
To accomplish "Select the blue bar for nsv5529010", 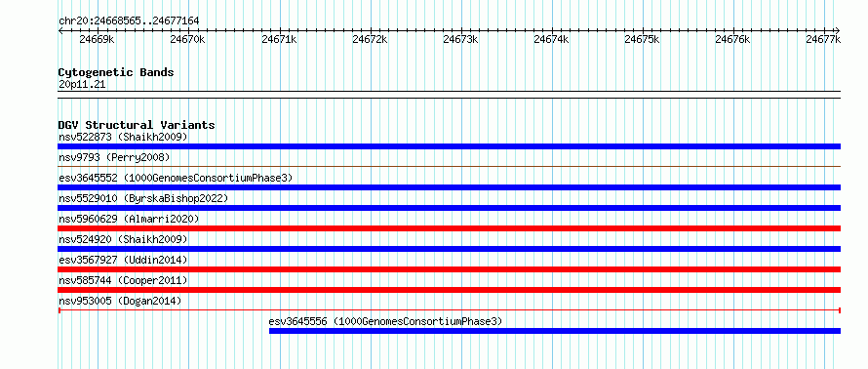I will pyautogui.click(x=449, y=208).
